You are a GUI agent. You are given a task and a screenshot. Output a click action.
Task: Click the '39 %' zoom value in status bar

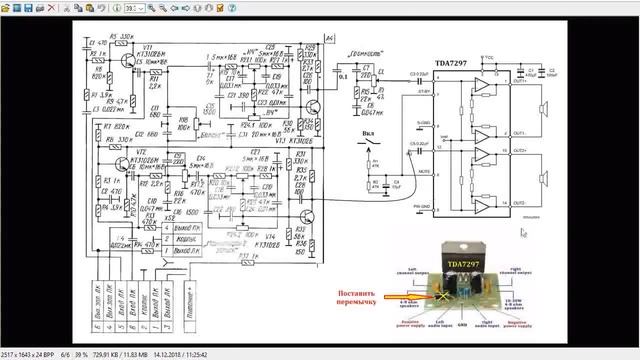tap(82, 355)
